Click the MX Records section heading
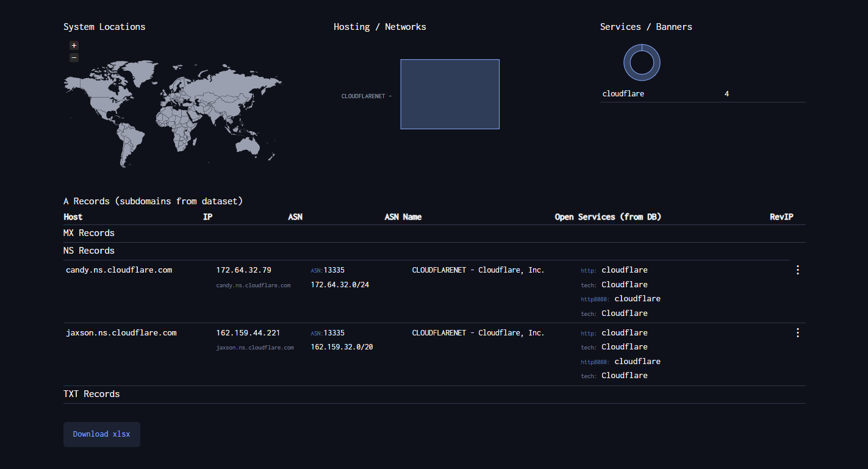868x469 pixels. click(x=89, y=233)
